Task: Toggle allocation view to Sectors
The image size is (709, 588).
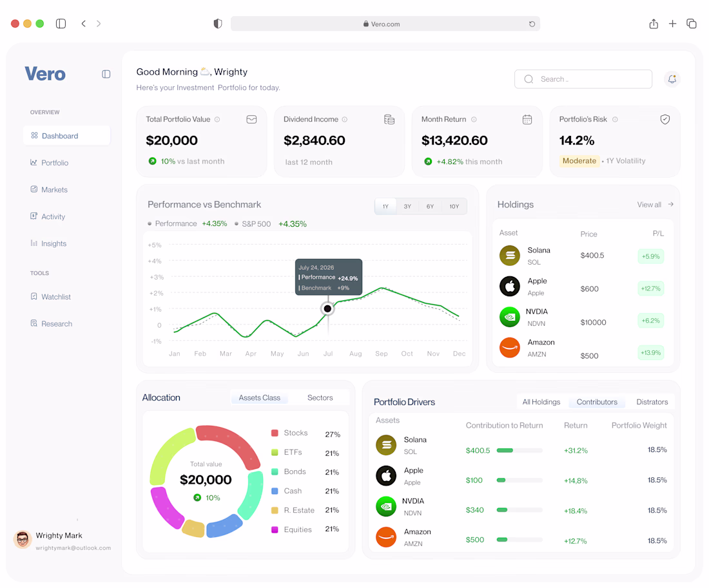Action: (320, 398)
